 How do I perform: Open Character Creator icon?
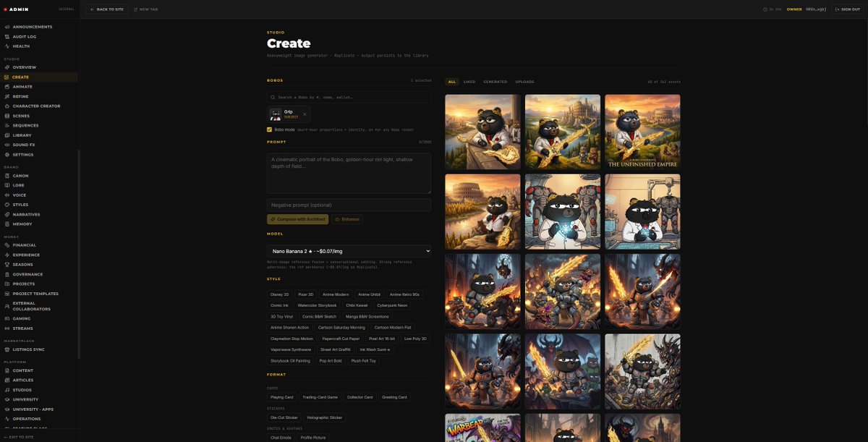click(7, 106)
